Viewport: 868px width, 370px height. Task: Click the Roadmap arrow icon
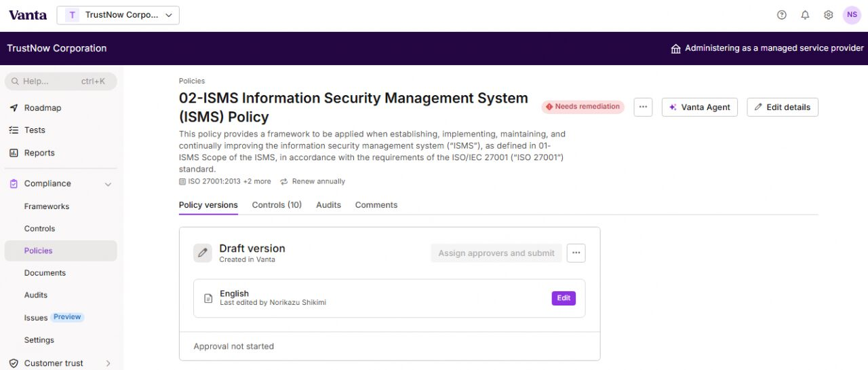coord(14,108)
